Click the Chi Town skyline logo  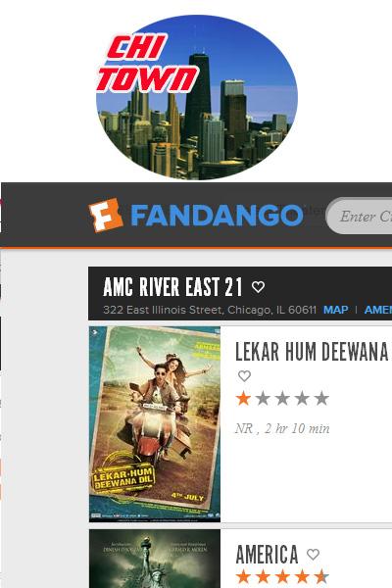[x=197, y=97]
